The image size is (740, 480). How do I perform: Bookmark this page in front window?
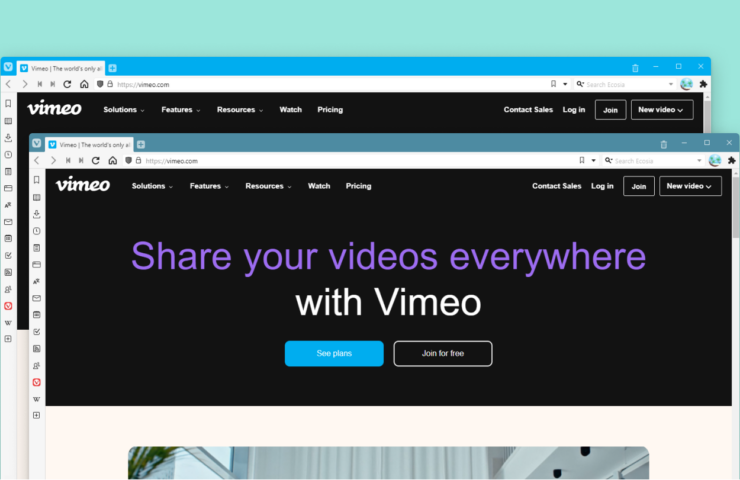582,160
